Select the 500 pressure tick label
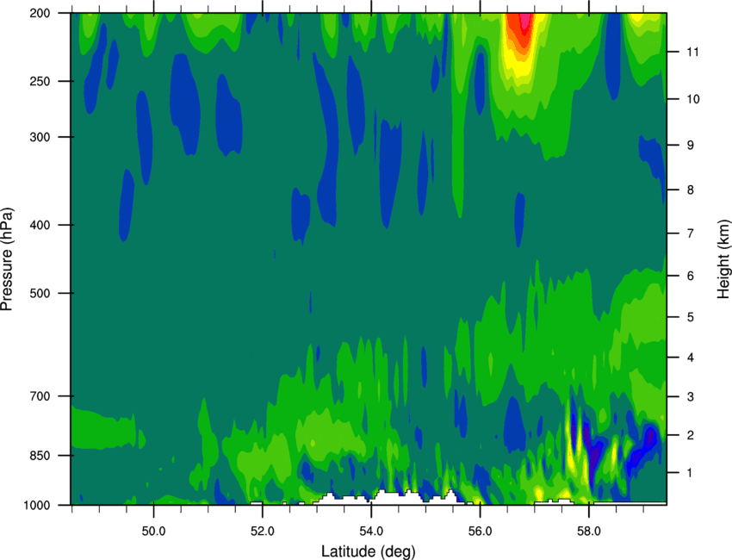732x560 pixels. point(40,293)
